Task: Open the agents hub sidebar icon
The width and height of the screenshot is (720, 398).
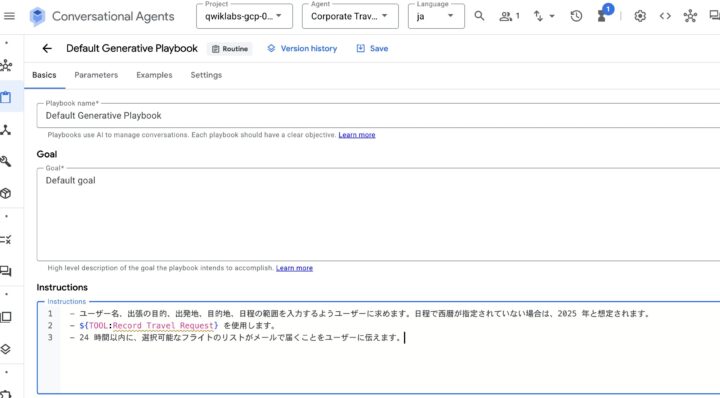Action: click(6, 66)
